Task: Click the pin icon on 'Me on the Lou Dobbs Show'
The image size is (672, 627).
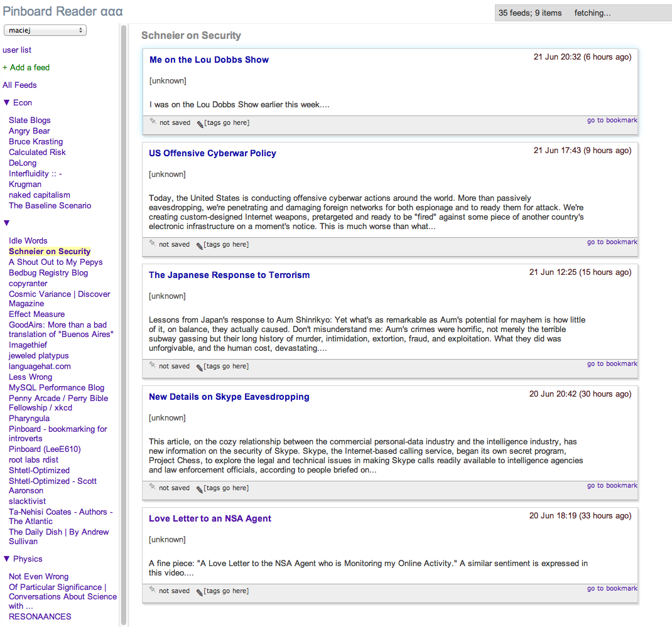Action: click(153, 122)
